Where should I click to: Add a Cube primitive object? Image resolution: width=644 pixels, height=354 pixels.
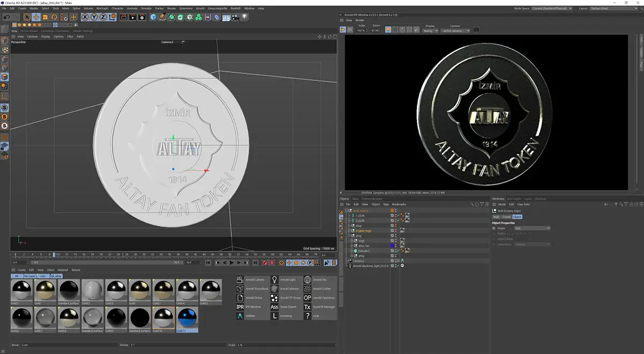click(153, 17)
